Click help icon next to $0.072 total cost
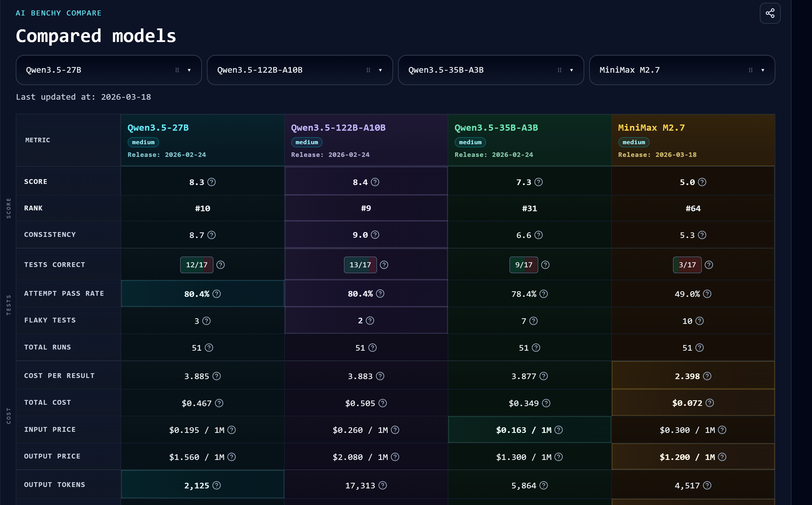Image resolution: width=812 pixels, height=505 pixels. [709, 403]
